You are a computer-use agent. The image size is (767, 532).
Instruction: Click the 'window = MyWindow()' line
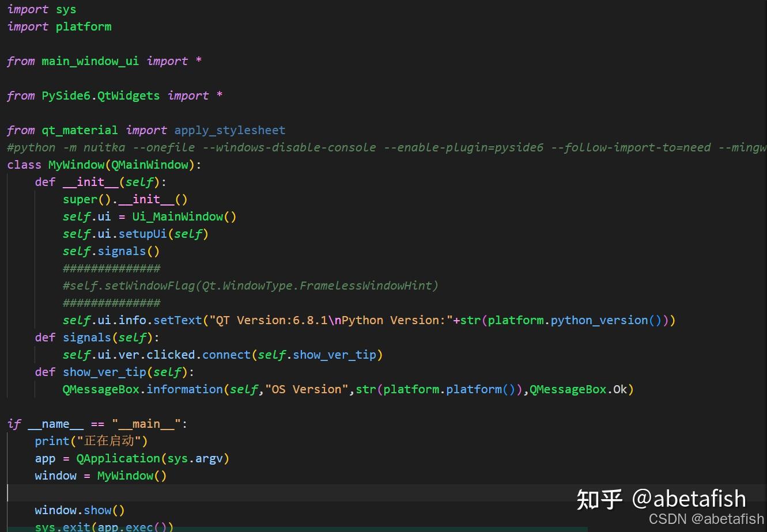101,476
